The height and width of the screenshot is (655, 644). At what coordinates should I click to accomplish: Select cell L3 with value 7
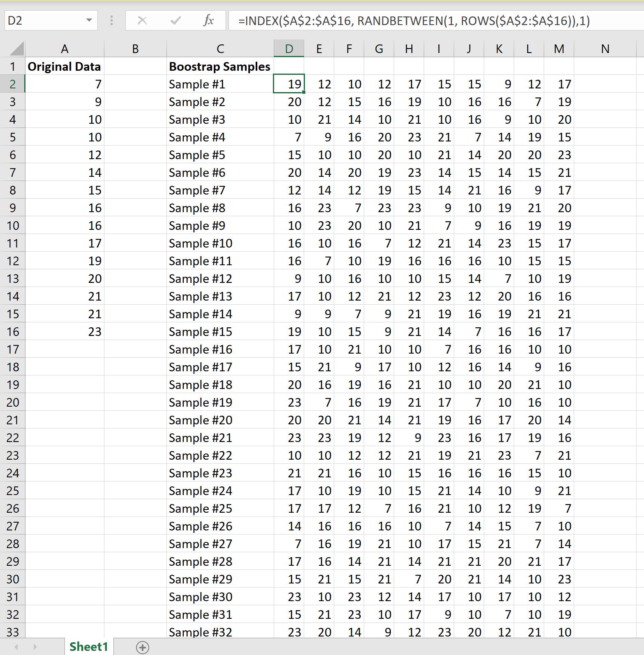coord(529,102)
